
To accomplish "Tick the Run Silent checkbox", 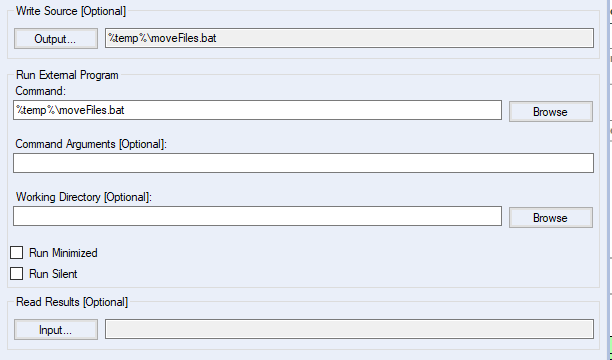I will tap(16, 273).
